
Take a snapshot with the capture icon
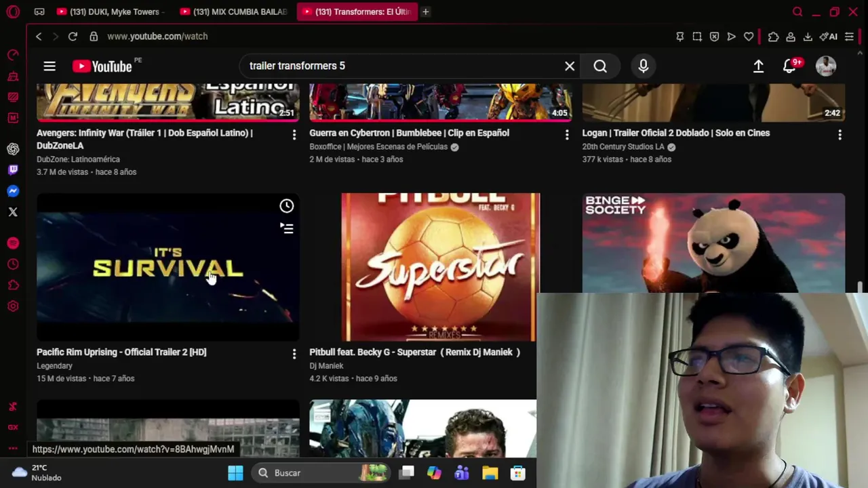point(697,37)
